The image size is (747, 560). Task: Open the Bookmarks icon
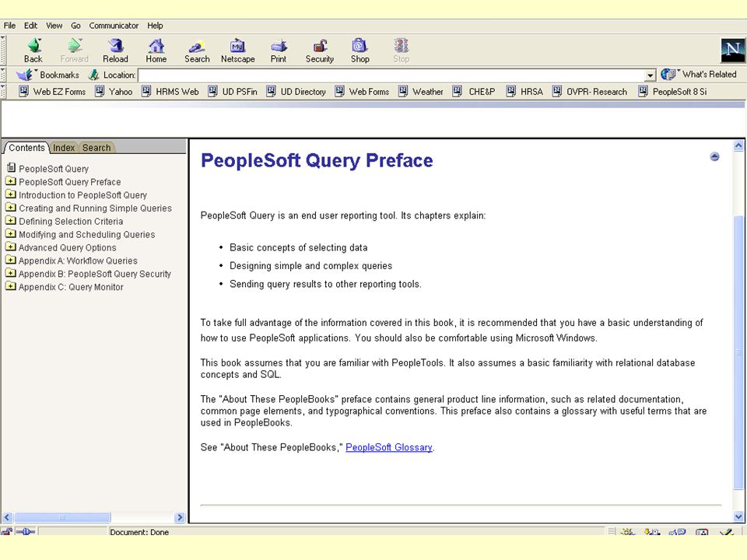(x=25, y=75)
